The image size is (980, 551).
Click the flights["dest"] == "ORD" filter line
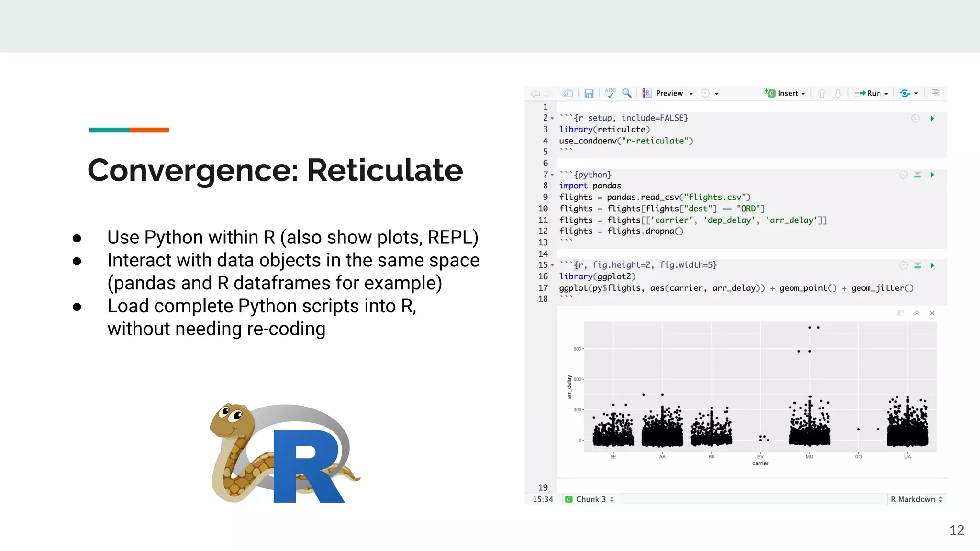(x=662, y=209)
